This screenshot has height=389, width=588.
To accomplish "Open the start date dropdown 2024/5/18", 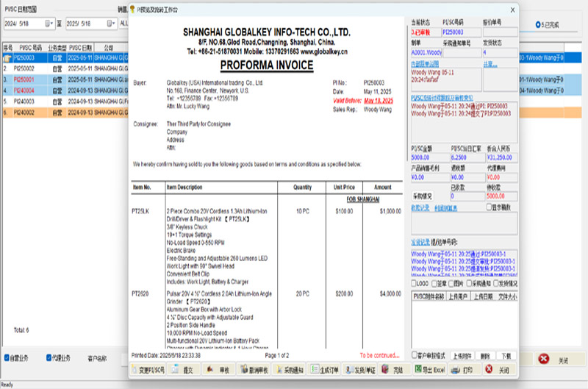I will [51, 24].
